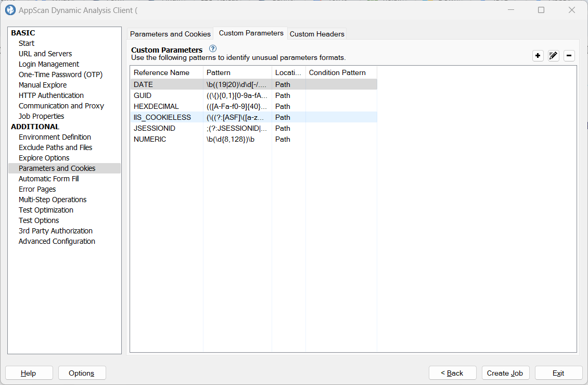Switch to the Custom Headers tab
The height and width of the screenshot is (385, 588).
(317, 34)
